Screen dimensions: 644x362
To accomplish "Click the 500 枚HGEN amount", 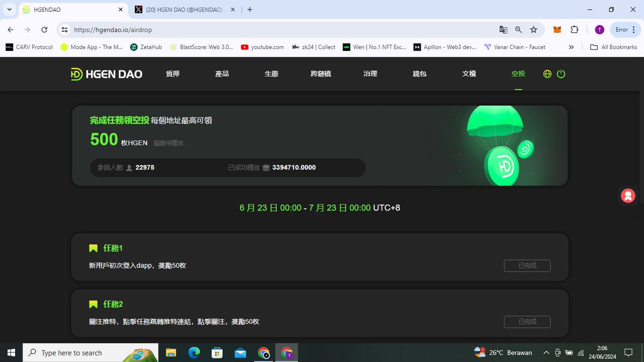I will (119, 140).
